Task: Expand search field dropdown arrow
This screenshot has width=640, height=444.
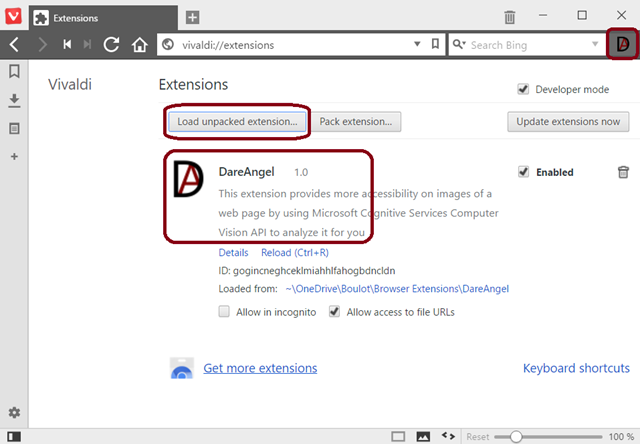Action: click(595, 44)
